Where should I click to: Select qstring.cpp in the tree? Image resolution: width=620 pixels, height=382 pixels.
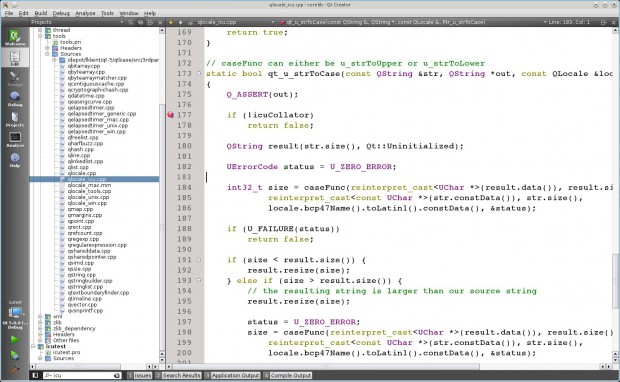pos(81,275)
